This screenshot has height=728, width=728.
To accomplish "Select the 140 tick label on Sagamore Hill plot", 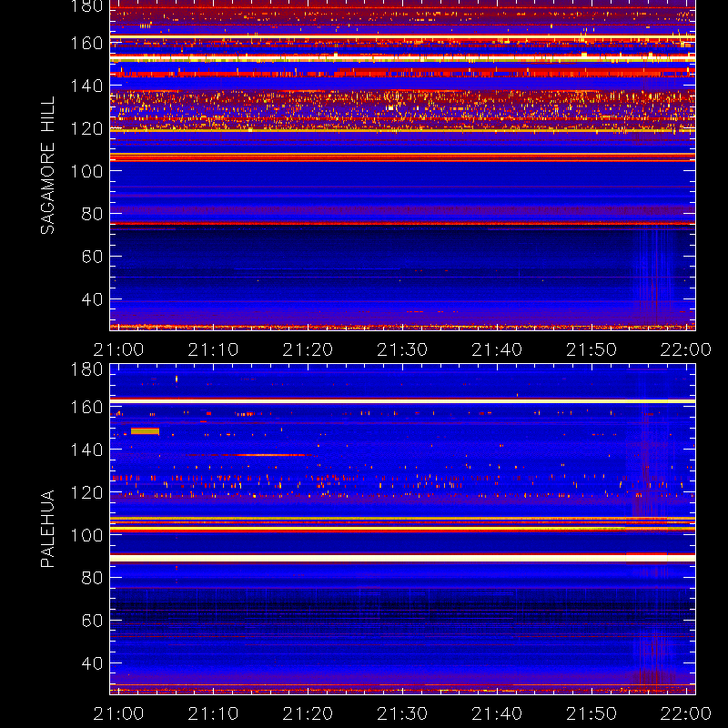I will coord(86,86).
